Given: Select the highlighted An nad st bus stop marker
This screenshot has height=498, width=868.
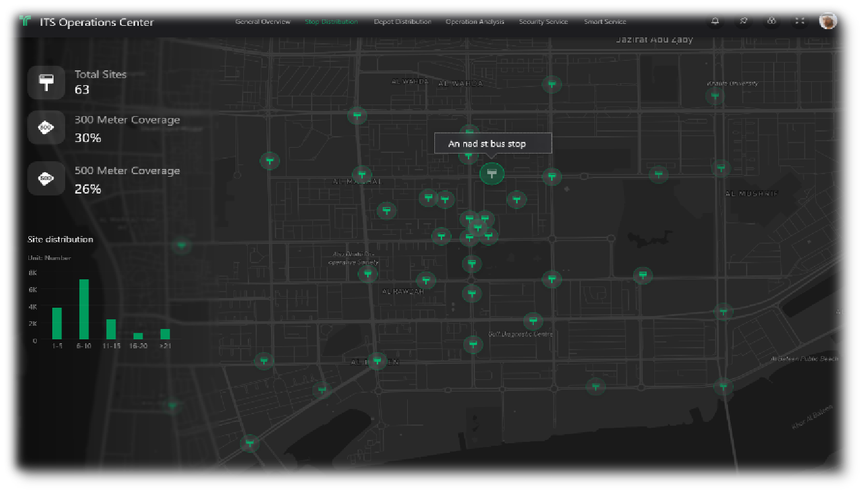Looking at the screenshot, I should 492,173.
